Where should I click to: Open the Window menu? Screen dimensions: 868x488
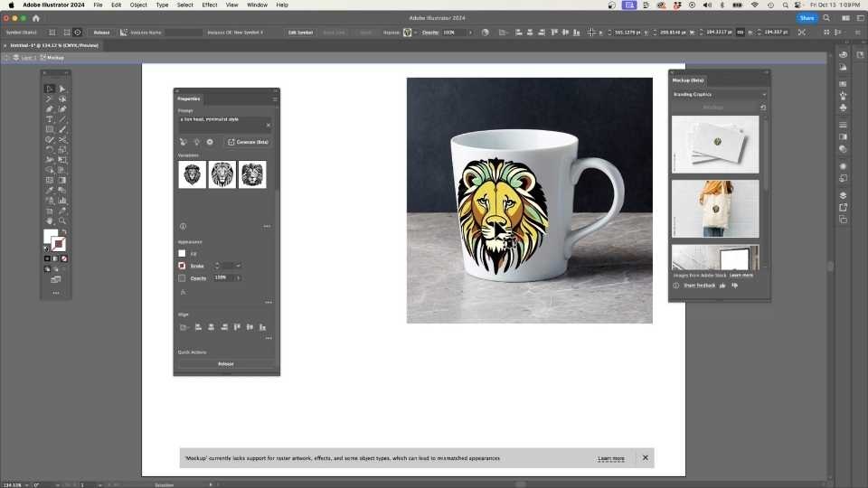click(x=257, y=5)
